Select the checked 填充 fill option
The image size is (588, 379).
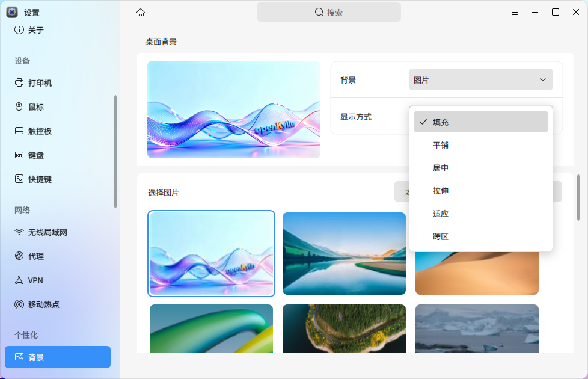point(481,122)
